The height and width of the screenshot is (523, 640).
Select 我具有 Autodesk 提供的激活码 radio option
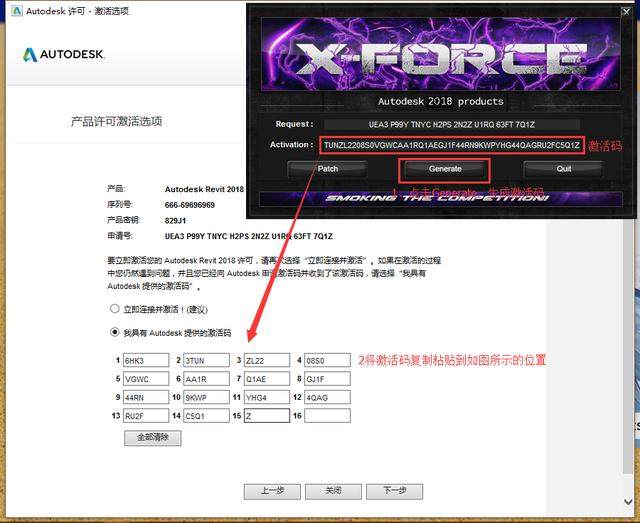pos(115,332)
